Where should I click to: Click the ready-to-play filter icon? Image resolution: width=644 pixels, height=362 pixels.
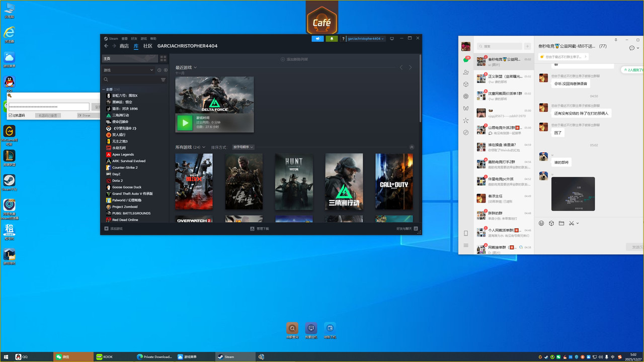166,70
